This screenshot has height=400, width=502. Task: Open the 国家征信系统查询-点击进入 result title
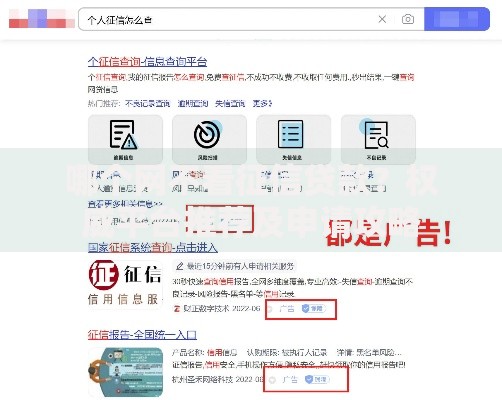(153, 247)
